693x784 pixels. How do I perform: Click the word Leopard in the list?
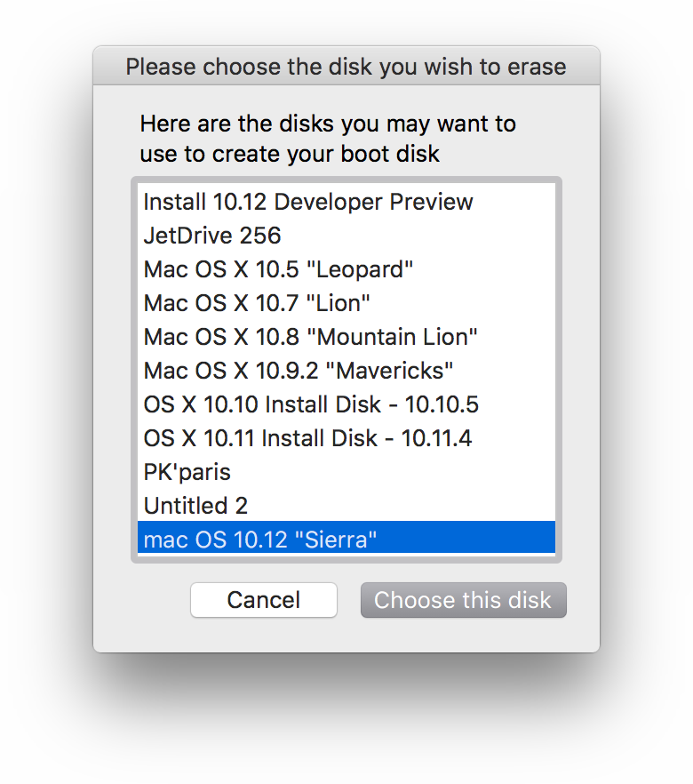(x=359, y=269)
